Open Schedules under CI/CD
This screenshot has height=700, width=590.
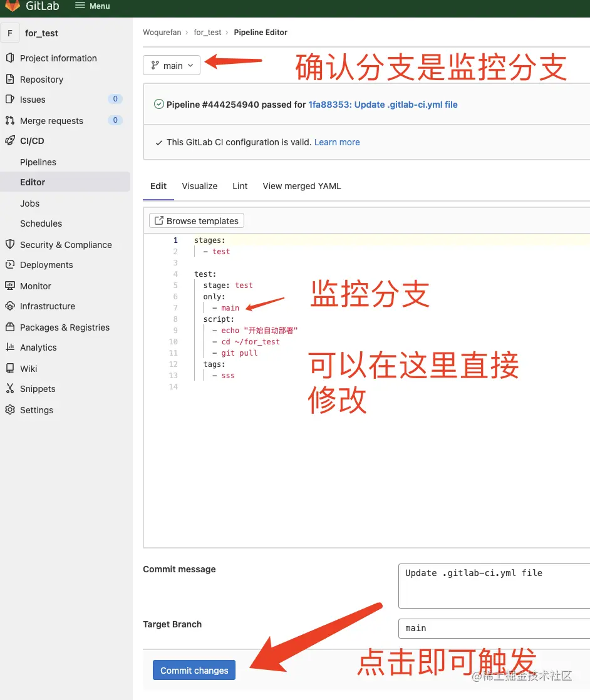(41, 224)
